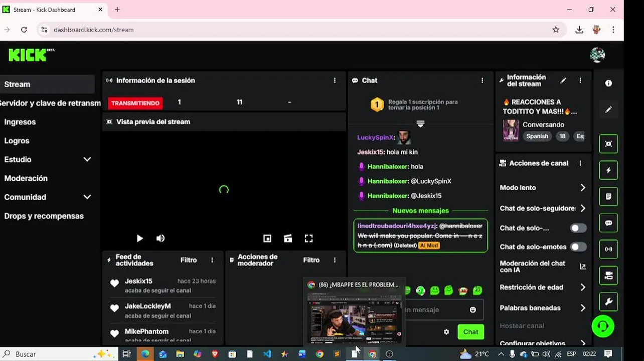This screenshot has height=361, width=644.
Task: Open Visual Studio Code from taskbar
Action: tap(267, 354)
